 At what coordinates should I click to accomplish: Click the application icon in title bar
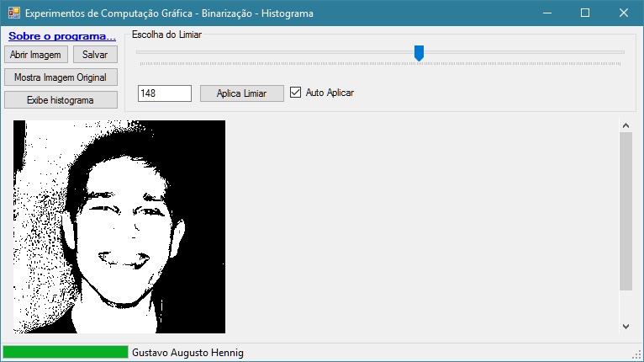pyautogui.click(x=13, y=13)
